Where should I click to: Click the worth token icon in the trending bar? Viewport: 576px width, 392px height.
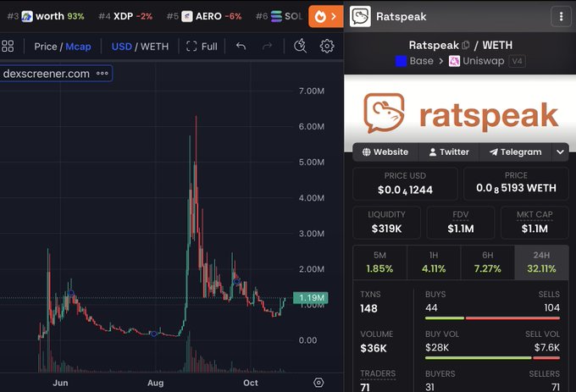pos(27,16)
